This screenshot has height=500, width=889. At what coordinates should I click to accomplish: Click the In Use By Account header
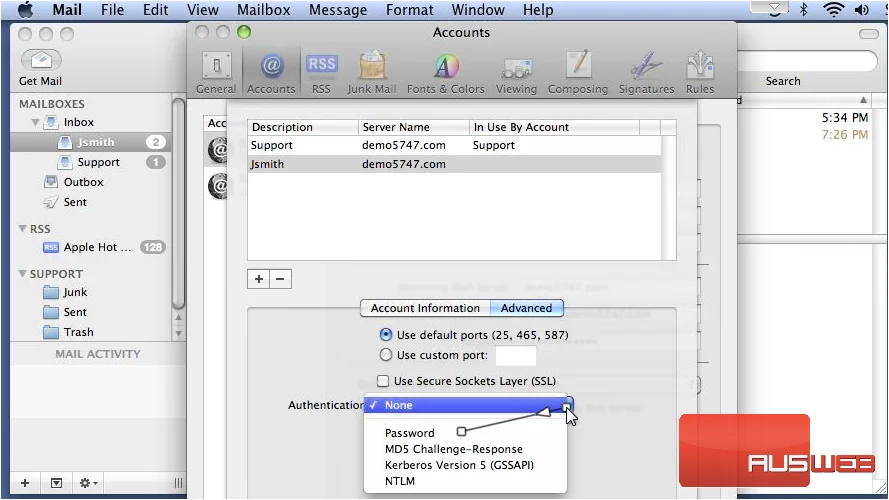[554, 127]
